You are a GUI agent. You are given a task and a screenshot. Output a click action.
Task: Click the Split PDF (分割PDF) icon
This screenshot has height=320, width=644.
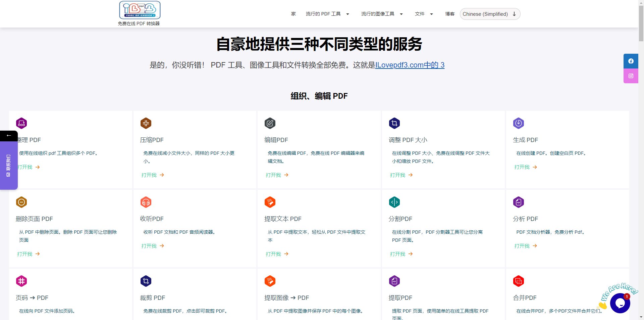pos(394,202)
